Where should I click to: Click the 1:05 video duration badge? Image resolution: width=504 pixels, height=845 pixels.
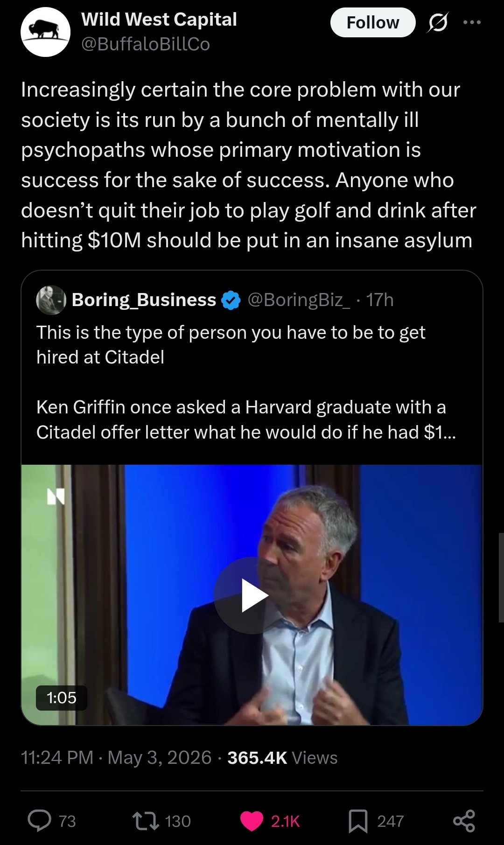(x=62, y=698)
